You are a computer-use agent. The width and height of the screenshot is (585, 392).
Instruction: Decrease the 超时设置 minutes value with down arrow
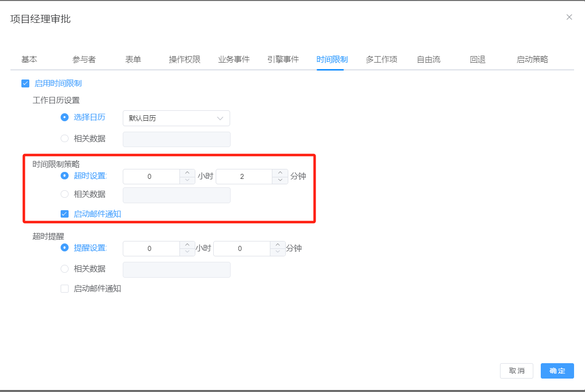280,180
